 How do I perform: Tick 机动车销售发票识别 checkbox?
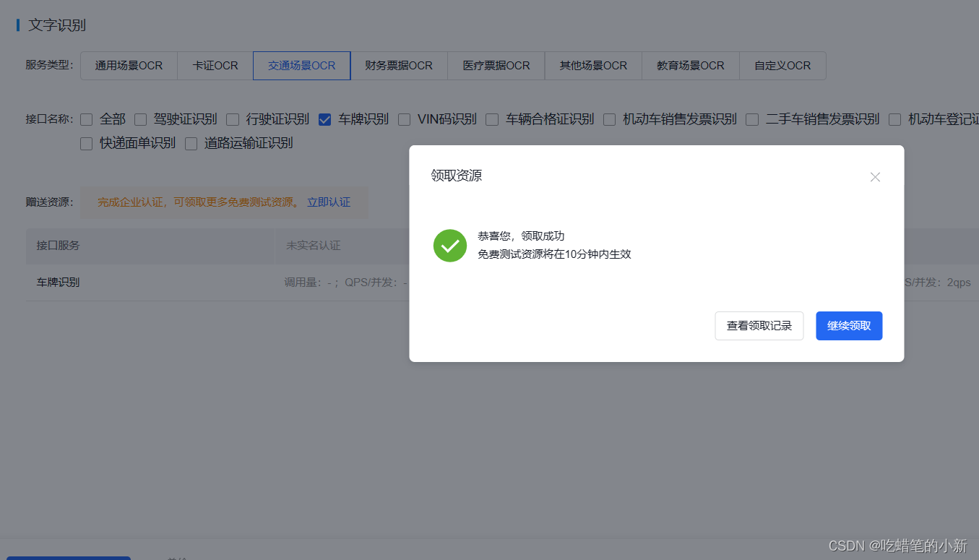(610, 119)
